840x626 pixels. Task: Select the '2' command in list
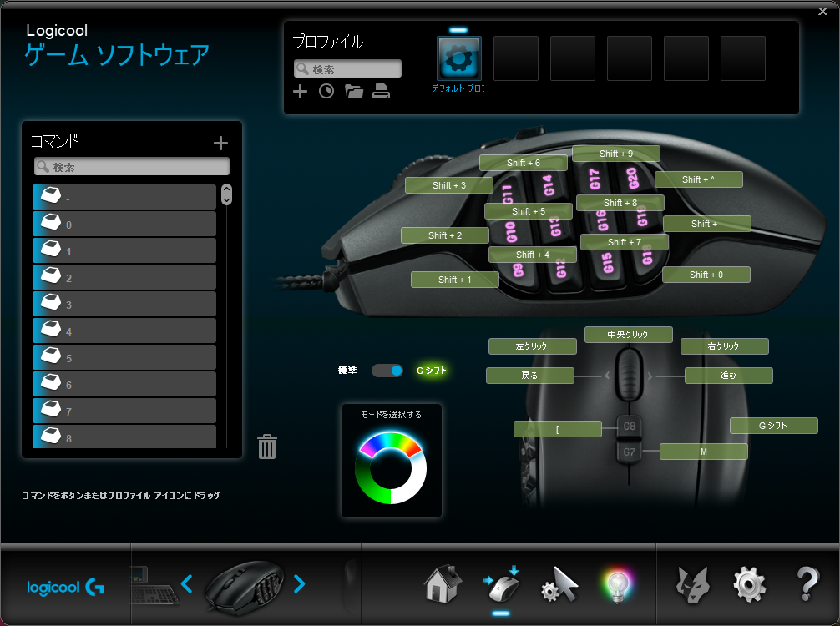(124, 277)
